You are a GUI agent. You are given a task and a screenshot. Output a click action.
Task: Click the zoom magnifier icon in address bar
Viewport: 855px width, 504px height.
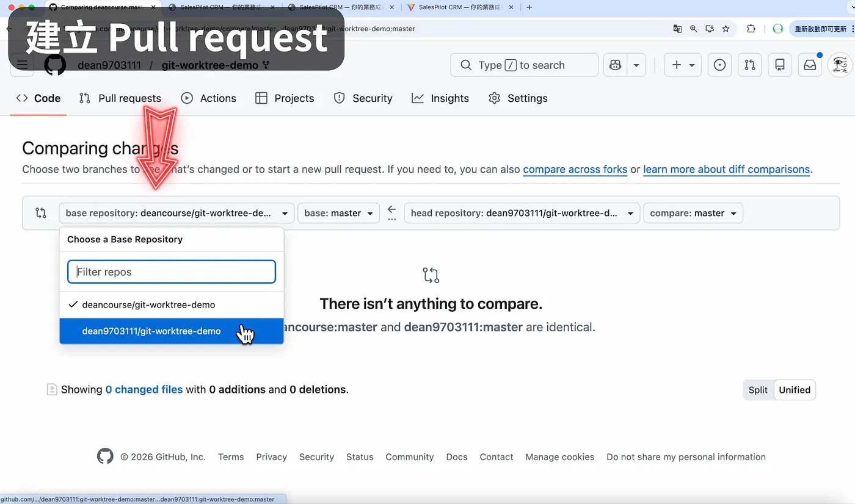693,29
